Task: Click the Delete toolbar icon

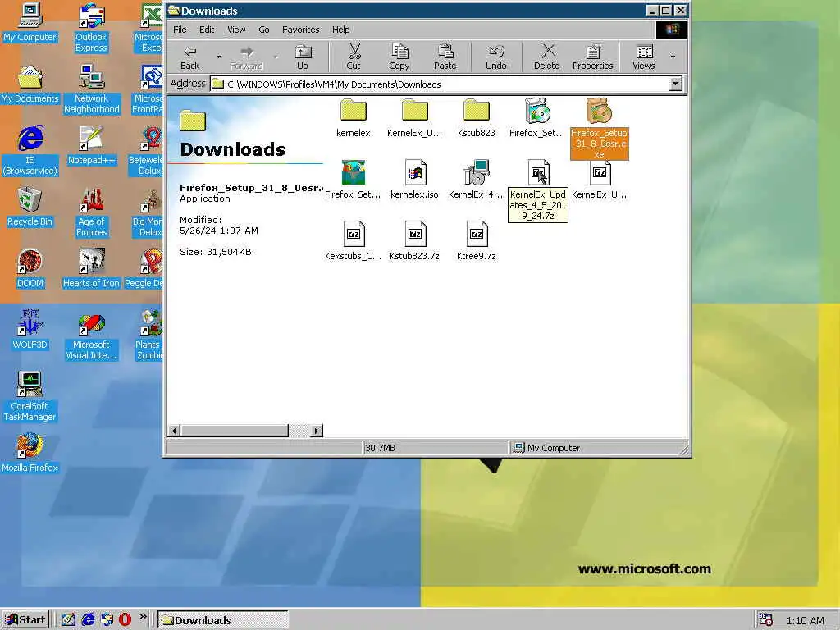Action: click(x=546, y=57)
